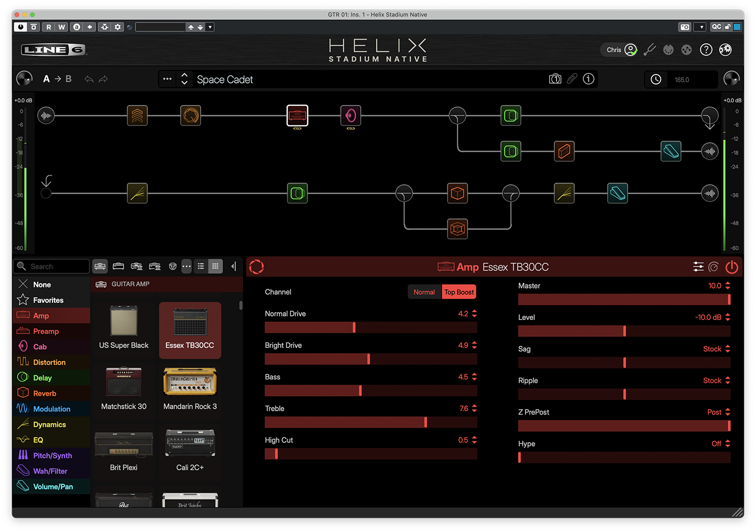Open the tuner with the tuning fork icon

click(650, 50)
